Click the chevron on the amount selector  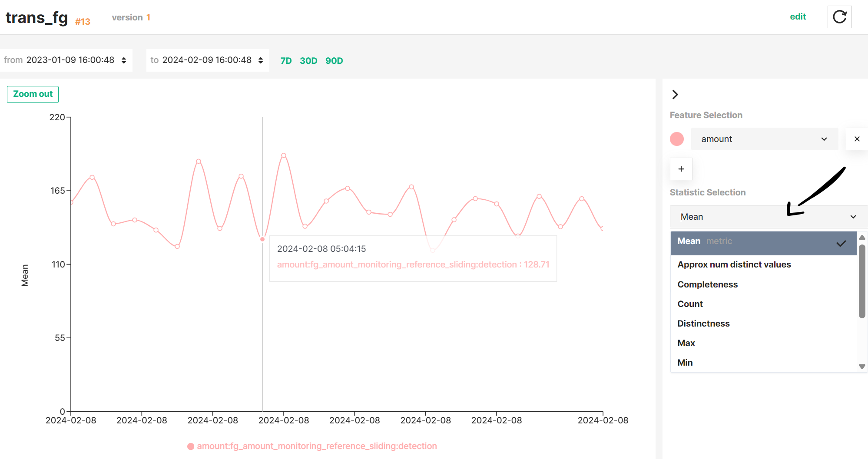click(824, 139)
